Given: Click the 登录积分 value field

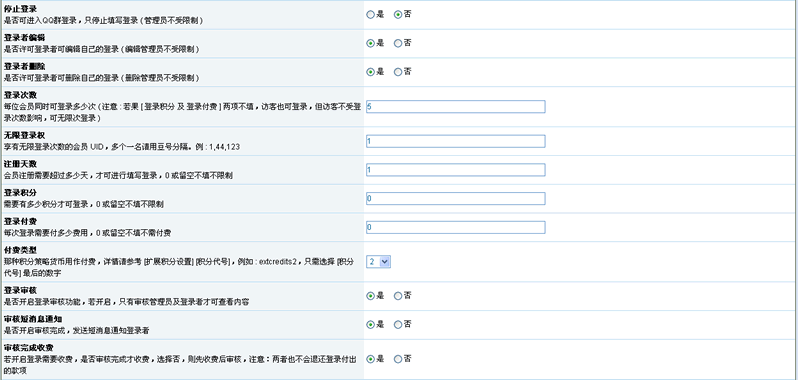Looking at the screenshot, I should [455, 198].
